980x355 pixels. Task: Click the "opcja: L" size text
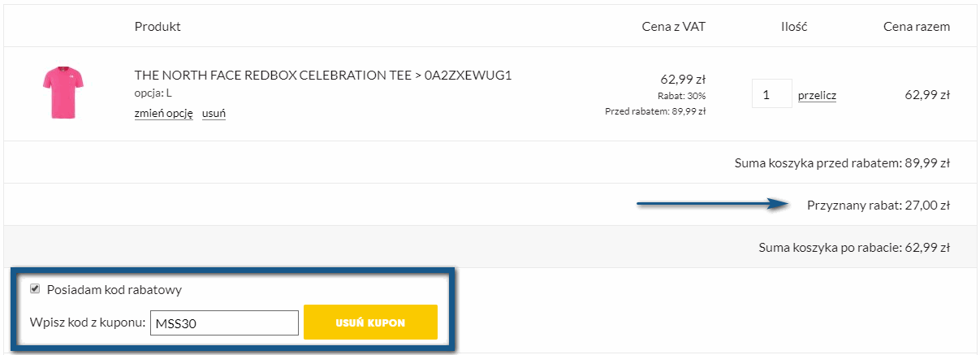point(153,93)
